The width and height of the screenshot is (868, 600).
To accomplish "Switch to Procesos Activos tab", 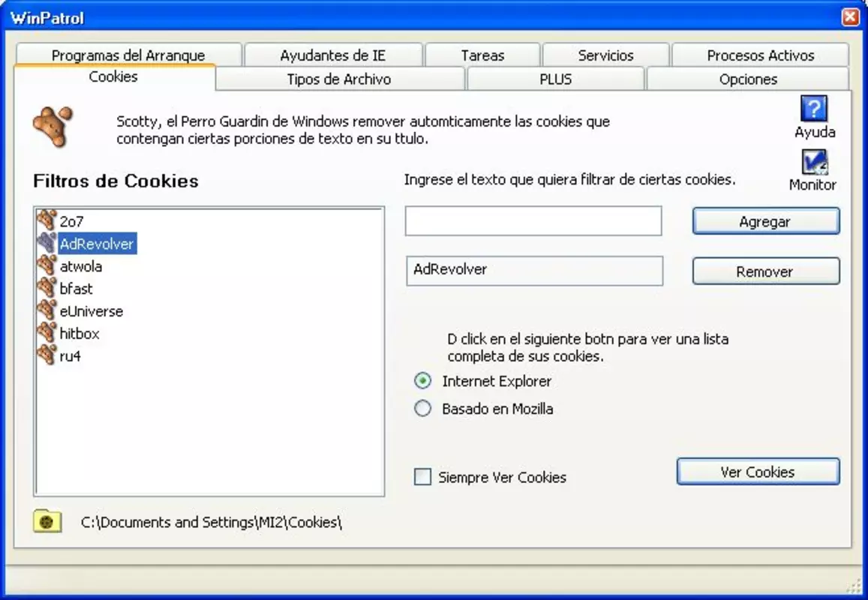I will (761, 55).
